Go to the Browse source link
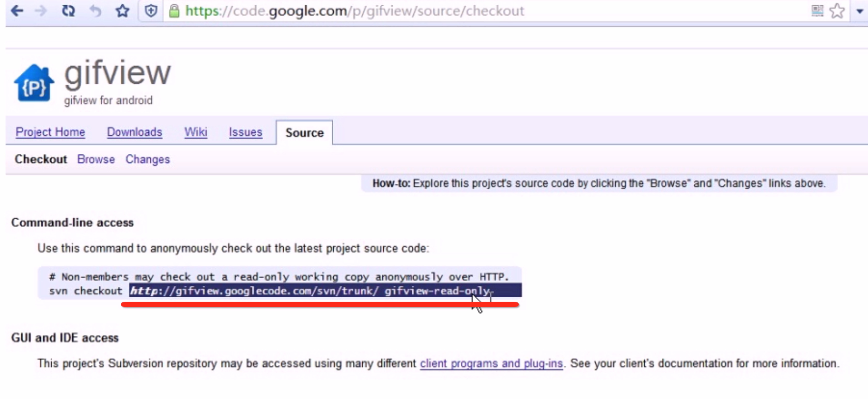The width and height of the screenshot is (868, 399). tap(96, 159)
